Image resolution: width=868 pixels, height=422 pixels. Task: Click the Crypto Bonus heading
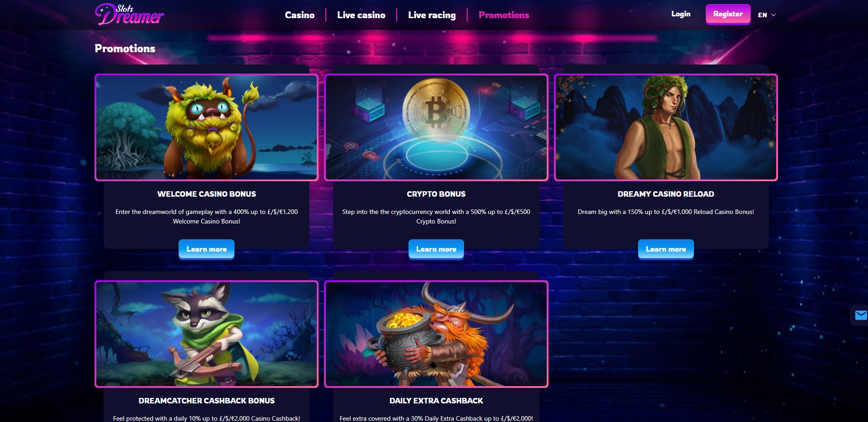coord(436,194)
